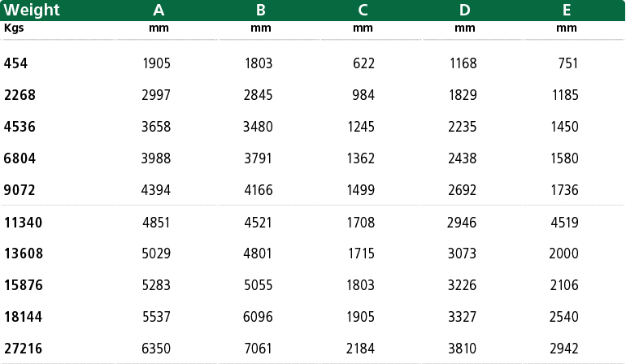Click column header C
626x364 pixels.
pyautogui.click(x=363, y=10)
